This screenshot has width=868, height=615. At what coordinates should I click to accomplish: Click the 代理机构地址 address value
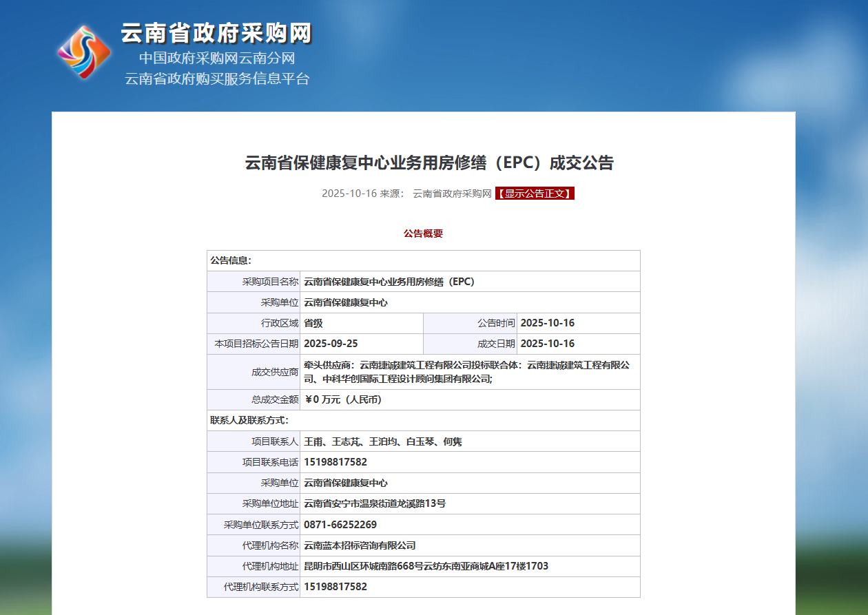click(426, 566)
